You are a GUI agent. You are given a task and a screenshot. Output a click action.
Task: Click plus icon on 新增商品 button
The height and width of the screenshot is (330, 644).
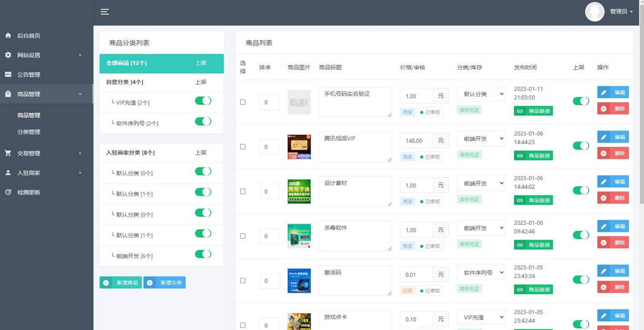[106, 283]
